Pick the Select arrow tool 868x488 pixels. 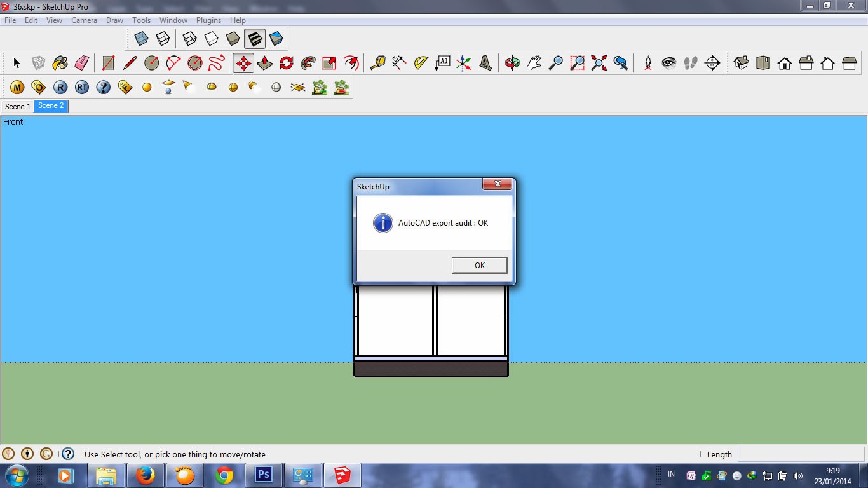click(x=17, y=63)
